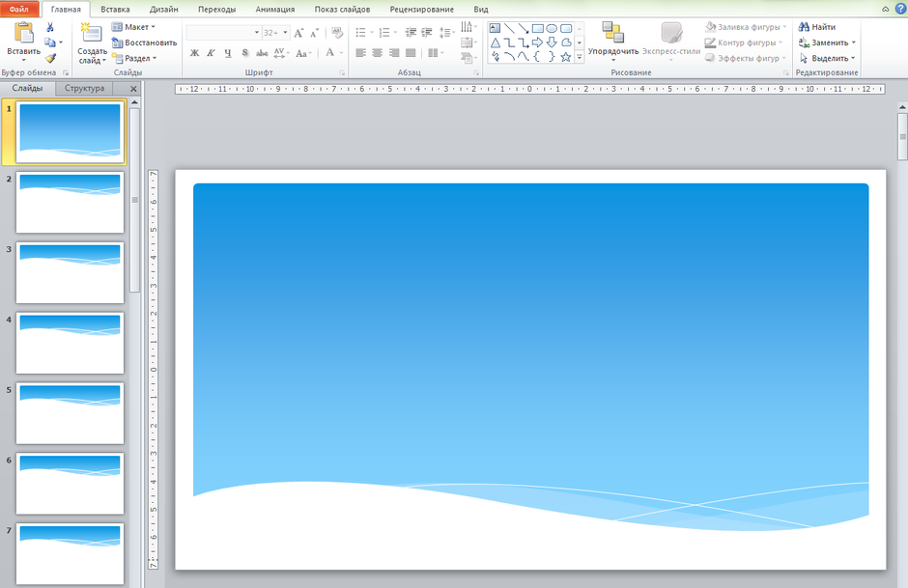This screenshot has height=588, width=908.
Task: Click the text direction icon
Action: click(x=467, y=27)
